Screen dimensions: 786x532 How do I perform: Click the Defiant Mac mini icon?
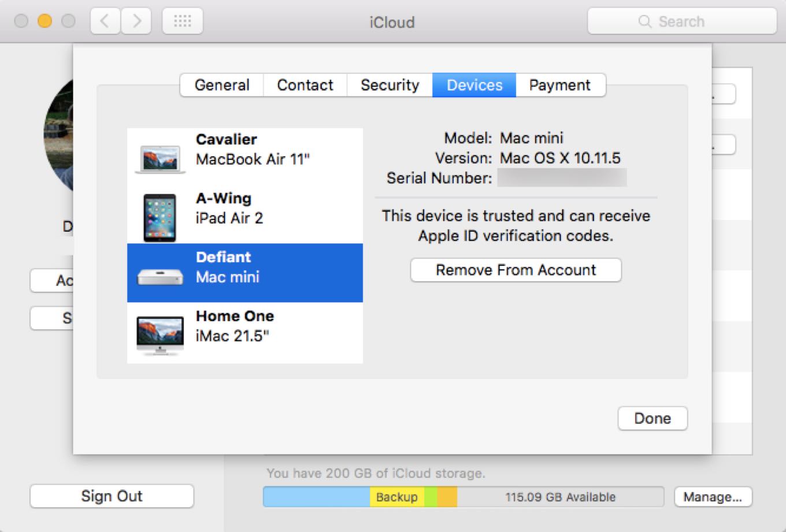tap(160, 277)
